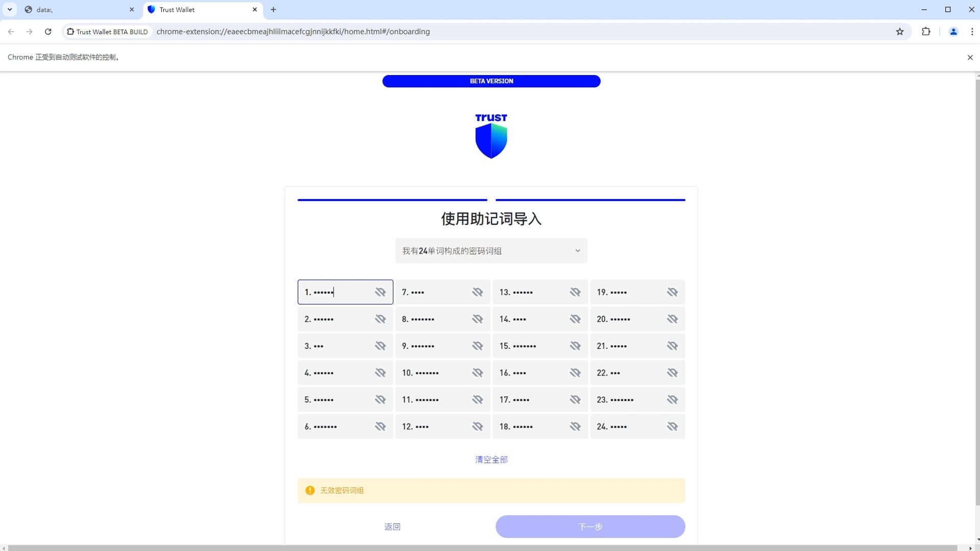Show hidden word 22 via eye icon
Viewport: 980px width, 551px height.
click(672, 373)
